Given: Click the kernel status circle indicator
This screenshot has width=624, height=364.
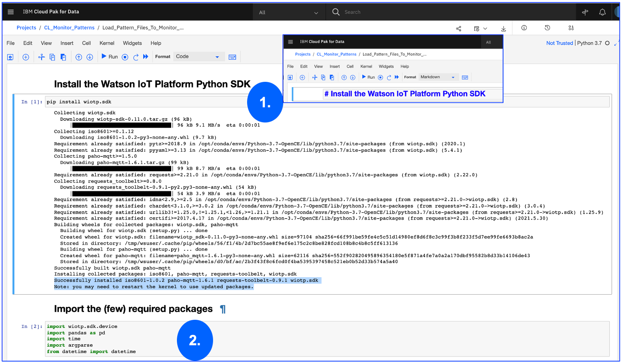Looking at the screenshot, I should point(607,43).
